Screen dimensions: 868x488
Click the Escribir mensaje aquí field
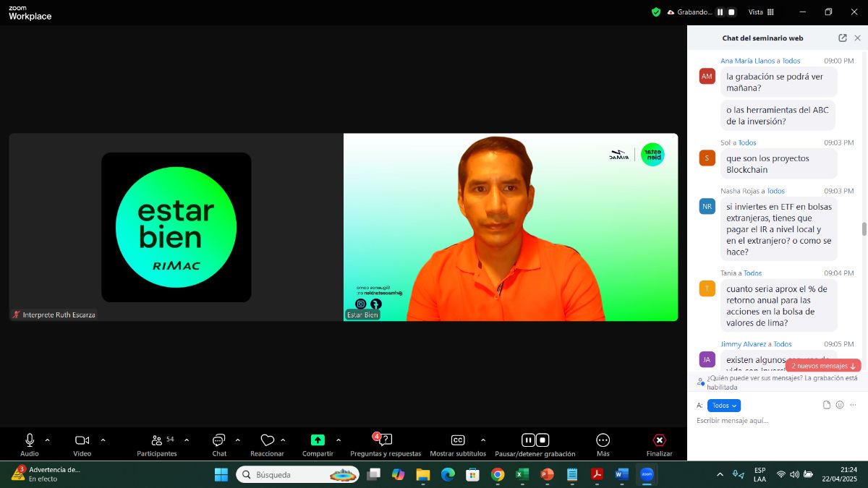(x=774, y=421)
